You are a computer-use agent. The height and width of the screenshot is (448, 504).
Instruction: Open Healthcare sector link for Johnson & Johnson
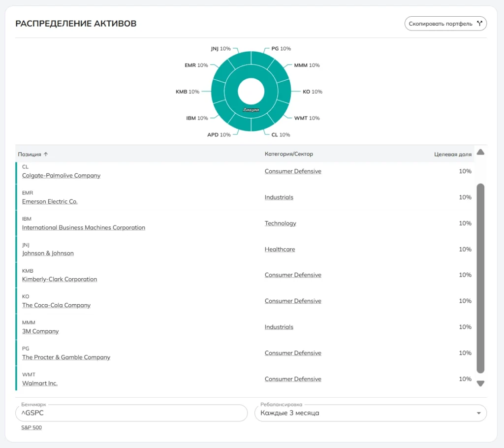click(280, 249)
